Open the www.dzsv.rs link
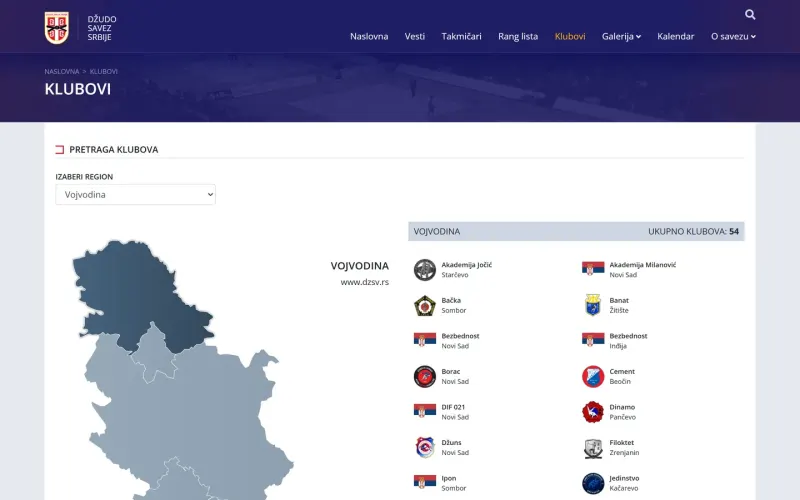The height and width of the screenshot is (500, 800). (x=364, y=282)
